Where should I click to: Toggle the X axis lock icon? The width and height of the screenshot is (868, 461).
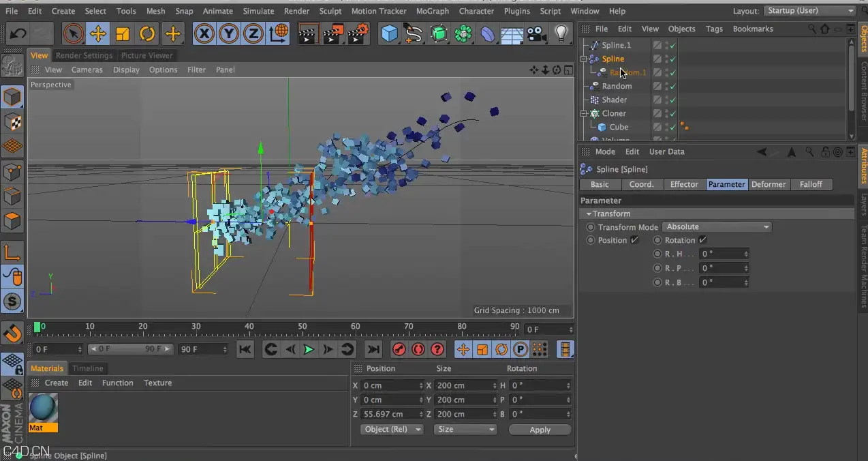(x=204, y=33)
